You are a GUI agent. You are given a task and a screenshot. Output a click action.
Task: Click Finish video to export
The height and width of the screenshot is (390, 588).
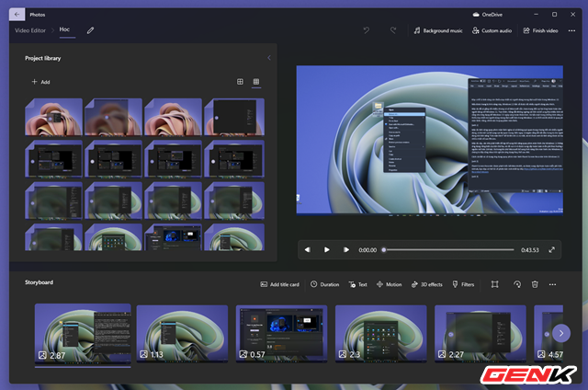[x=540, y=30]
